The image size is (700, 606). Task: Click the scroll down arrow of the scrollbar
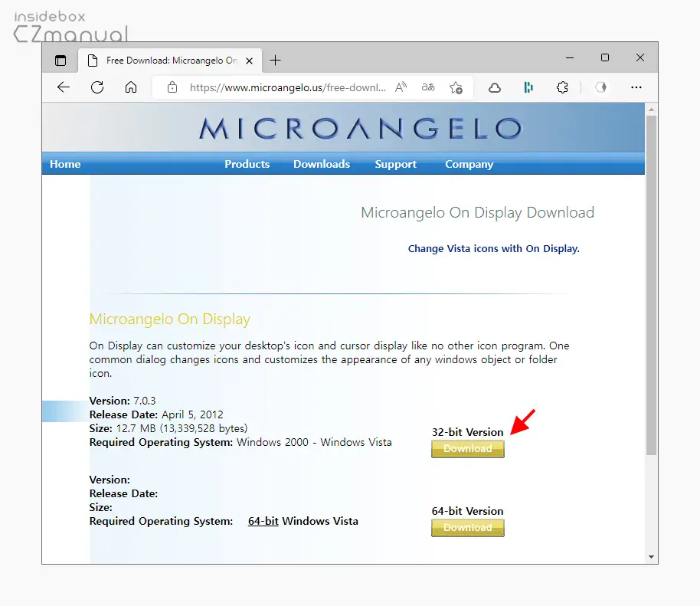[x=651, y=557]
